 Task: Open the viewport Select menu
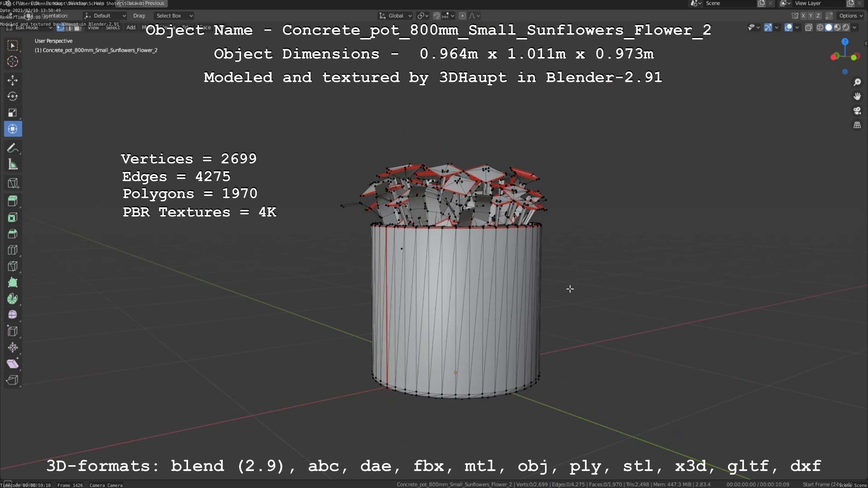coord(112,28)
